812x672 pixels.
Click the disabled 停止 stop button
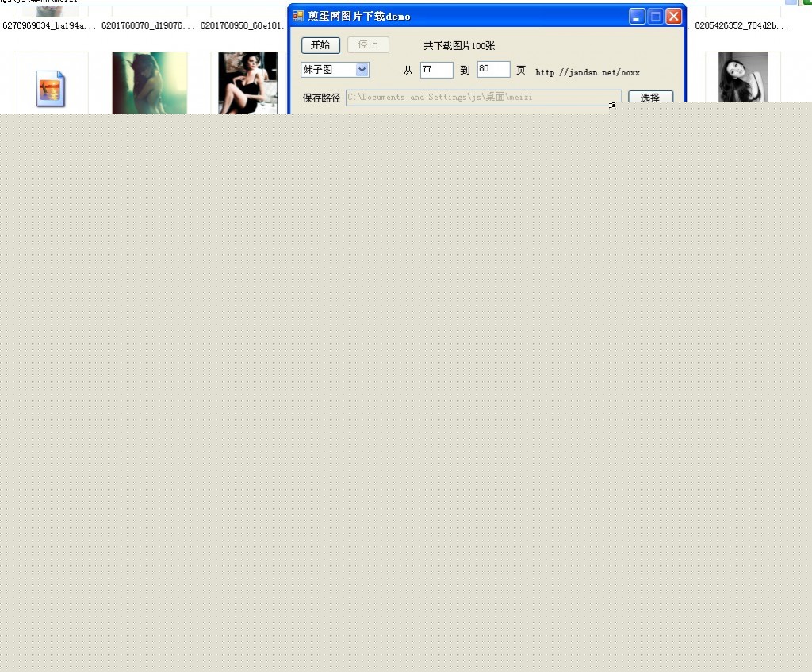point(368,44)
